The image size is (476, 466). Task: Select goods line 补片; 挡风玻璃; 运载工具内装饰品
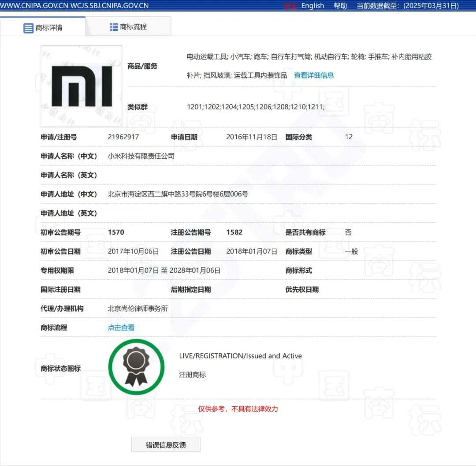pyautogui.click(x=237, y=75)
